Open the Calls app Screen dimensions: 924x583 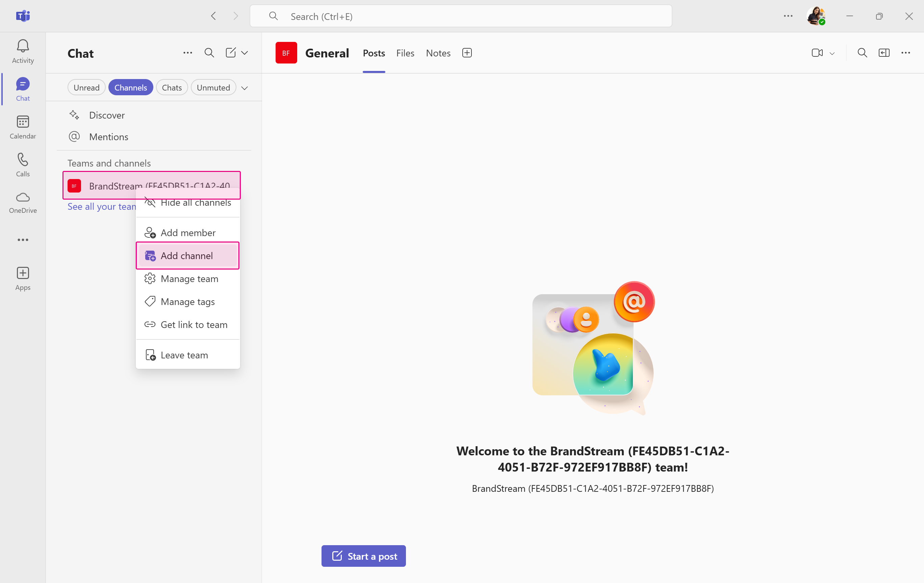(x=23, y=164)
